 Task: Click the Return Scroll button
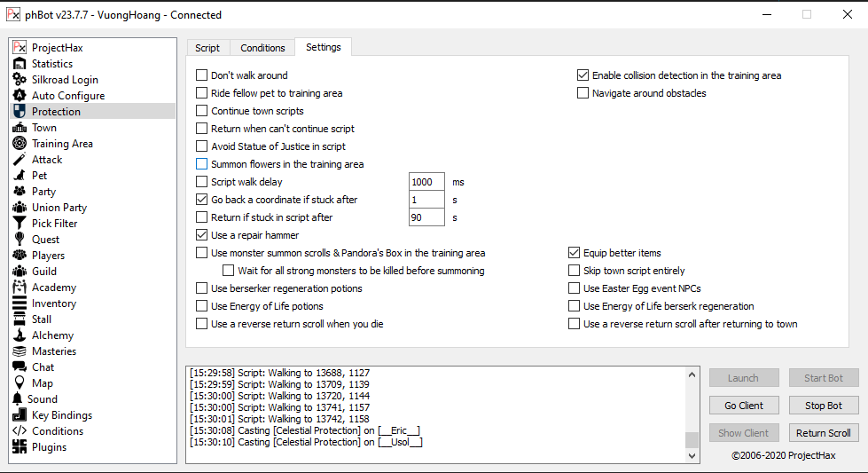click(x=823, y=433)
